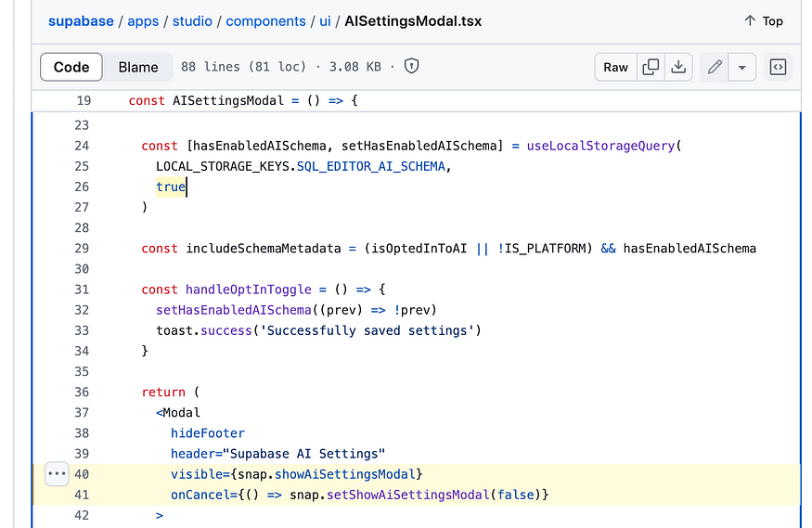Viewport: 812px width, 528px height.
Task: Click IS_PLATFORM constant on line 29
Action: [x=545, y=249]
